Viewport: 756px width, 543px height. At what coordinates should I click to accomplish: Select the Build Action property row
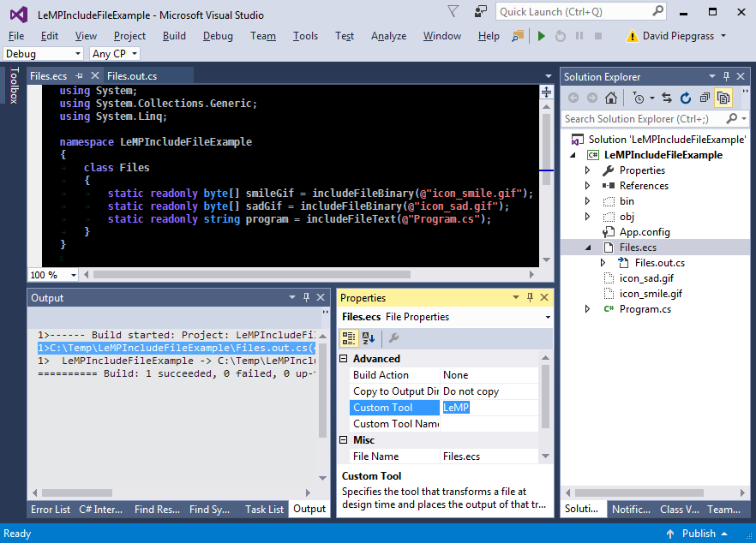coord(444,375)
